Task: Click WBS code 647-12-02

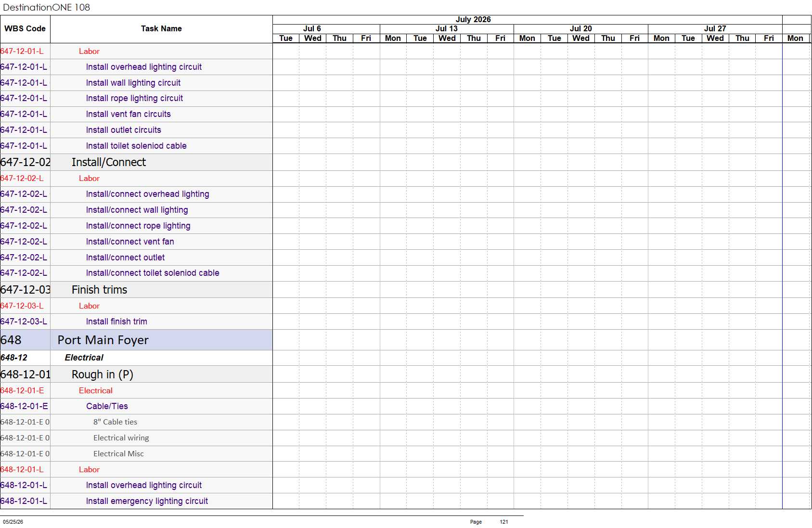Action: [x=25, y=162]
